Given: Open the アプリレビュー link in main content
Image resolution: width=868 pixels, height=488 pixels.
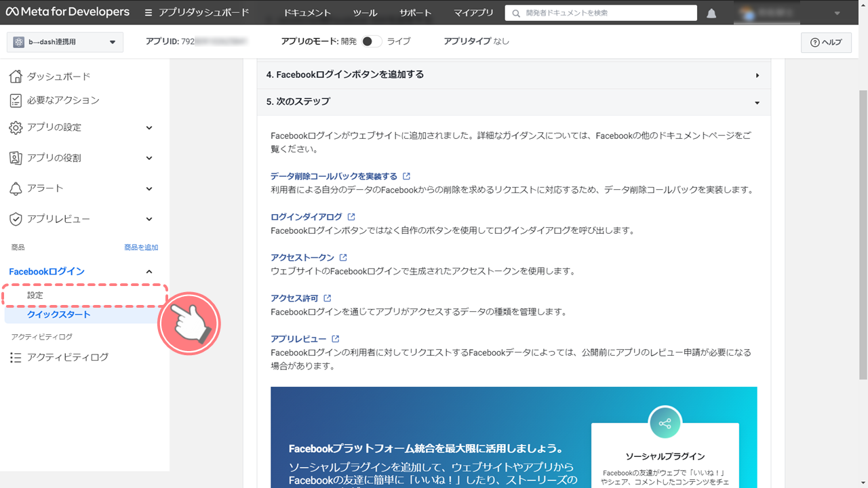Looking at the screenshot, I should 298,339.
